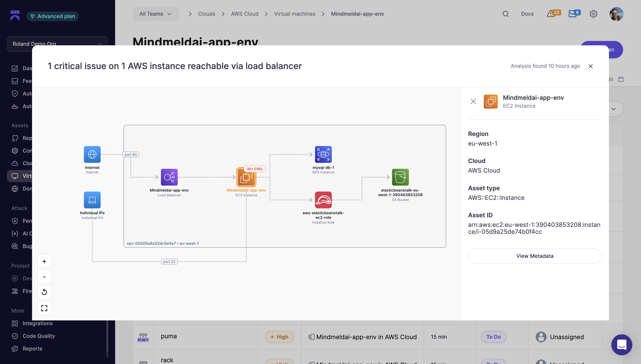The image size is (641, 364).
Task: Click the user profile avatar
Action: (x=616, y=14)
